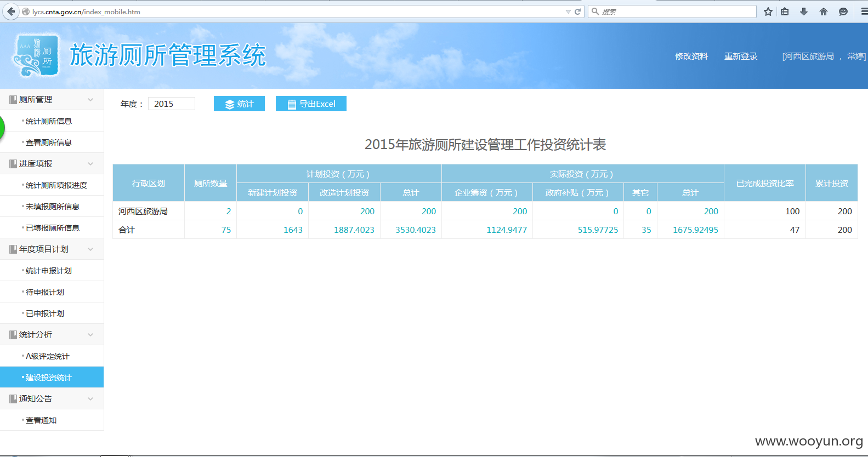
Task: Click 合计 row toilet count 75
Action: click(226, 230)
